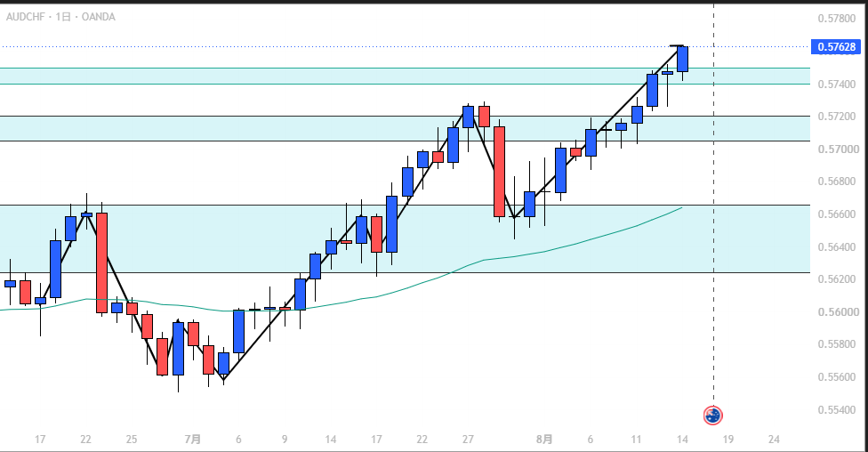This screenshot has width=868, height=452.
Task: Click the Australia economic event flag icon
Action: (713, 415)
